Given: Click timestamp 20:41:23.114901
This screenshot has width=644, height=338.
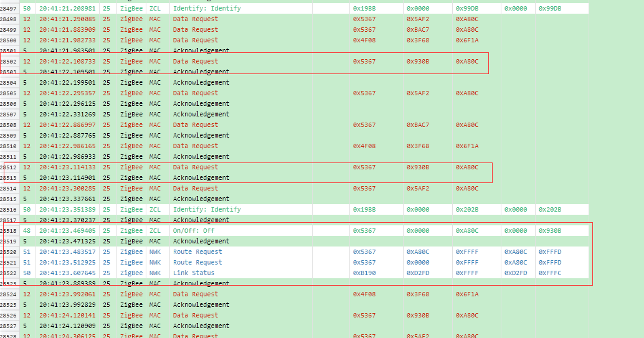Looking at the screenshot, I should pos(67,178).
